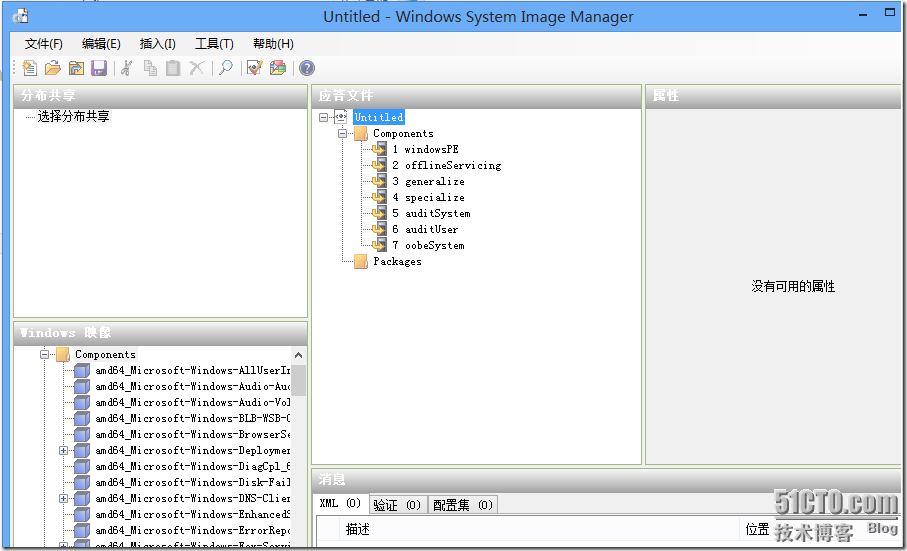Save the answer file with the floppy disk icon
This screenshot has height=551, width=907.
[x=99, y=68]
